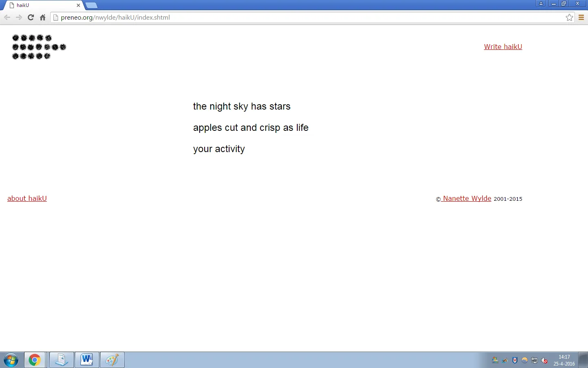Open Paint from the taskbar

[x=112, y=360]
